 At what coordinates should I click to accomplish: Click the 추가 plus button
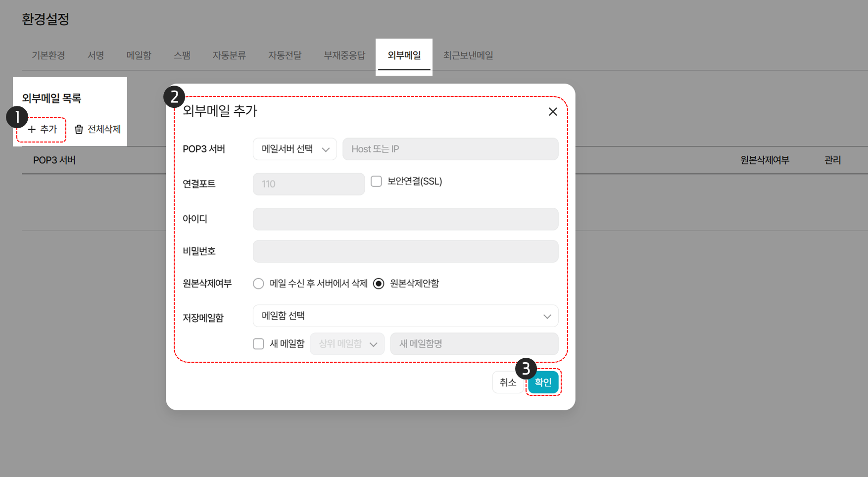click(43, 129)
